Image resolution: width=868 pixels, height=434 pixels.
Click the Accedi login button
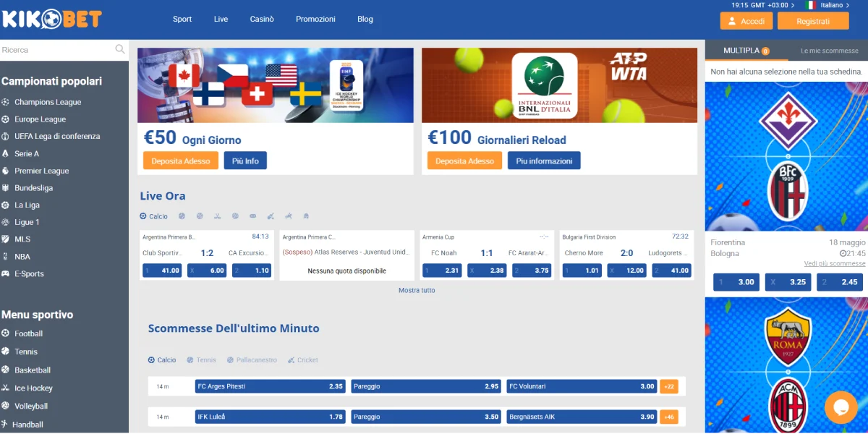coord(746,21)
